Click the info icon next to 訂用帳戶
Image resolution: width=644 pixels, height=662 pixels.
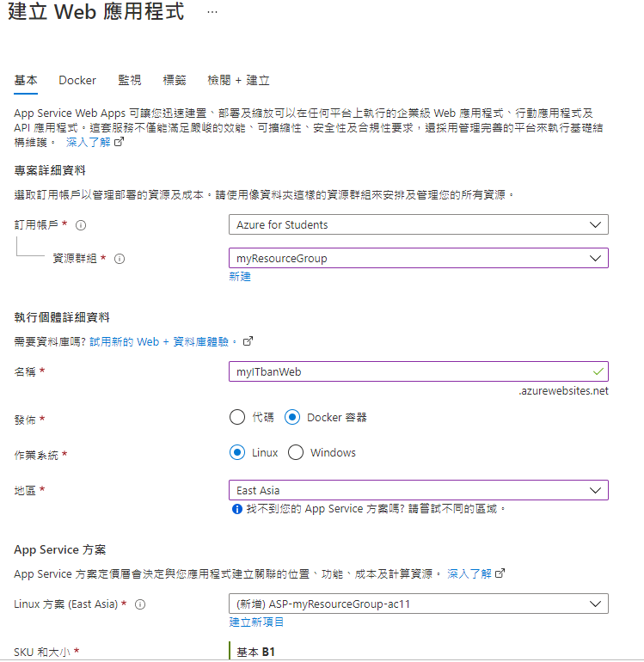(x=81, y=225)
